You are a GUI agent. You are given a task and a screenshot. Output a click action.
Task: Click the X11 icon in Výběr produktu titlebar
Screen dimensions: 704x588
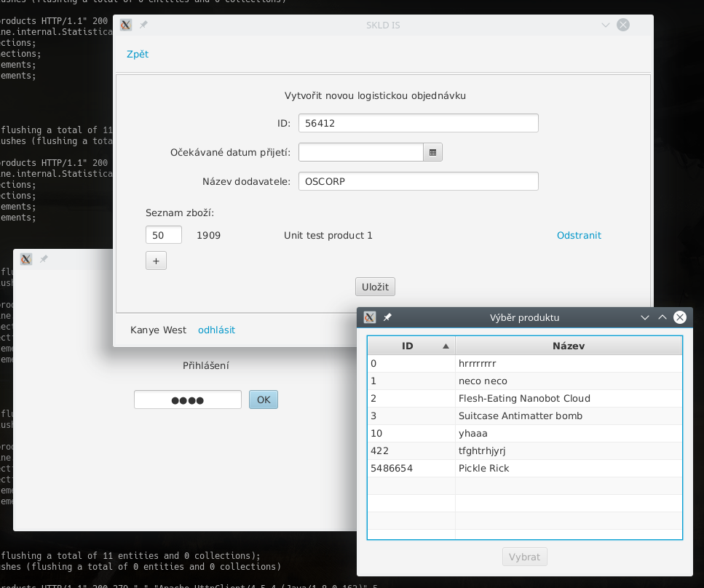[x=370, y=317]
